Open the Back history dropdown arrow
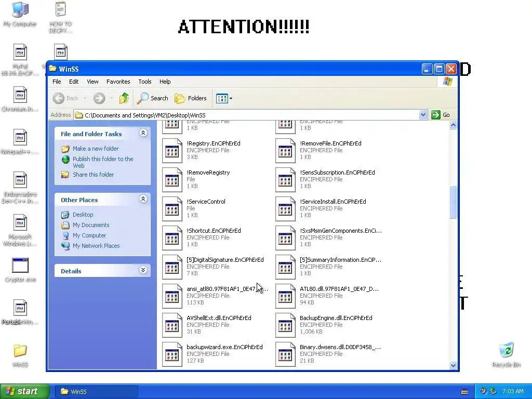 point(85,98)
